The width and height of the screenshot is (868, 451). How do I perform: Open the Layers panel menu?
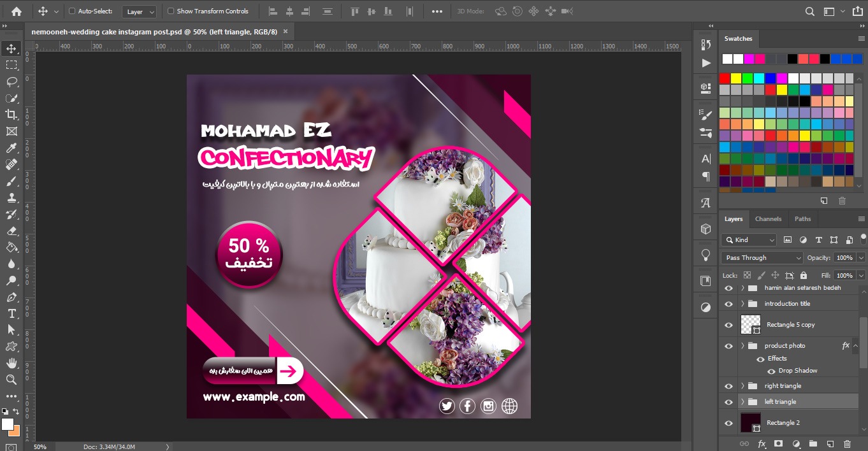pos(861,219)
